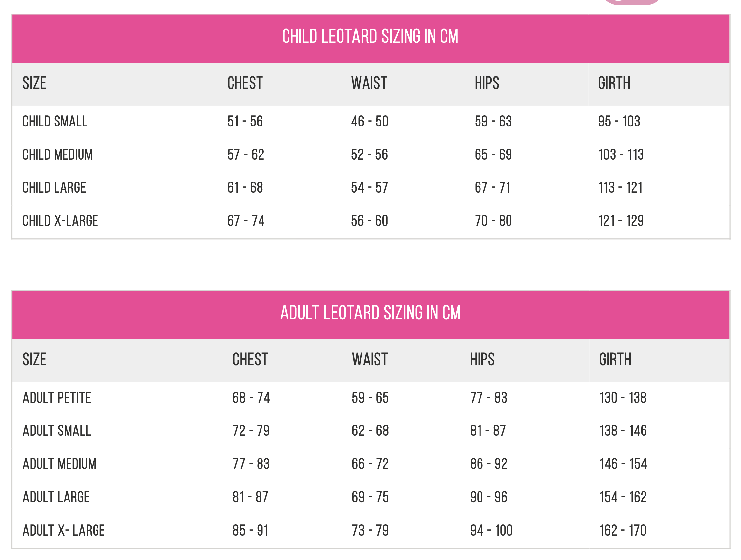Click the WAIST header in the child table
Viewport: 741px width, 560px height.
[x=369, y=83]
